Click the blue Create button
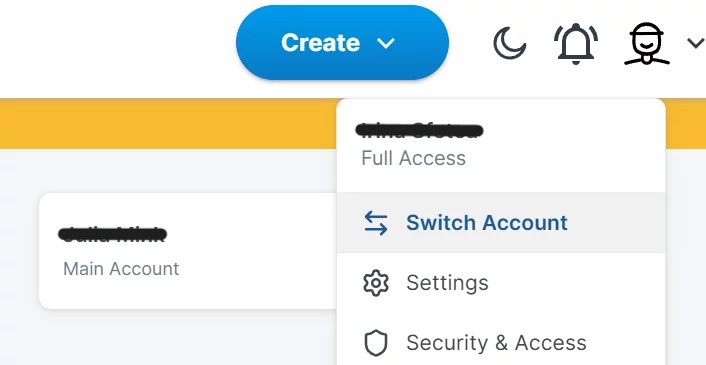706x365 pixels. coord(342,42)
